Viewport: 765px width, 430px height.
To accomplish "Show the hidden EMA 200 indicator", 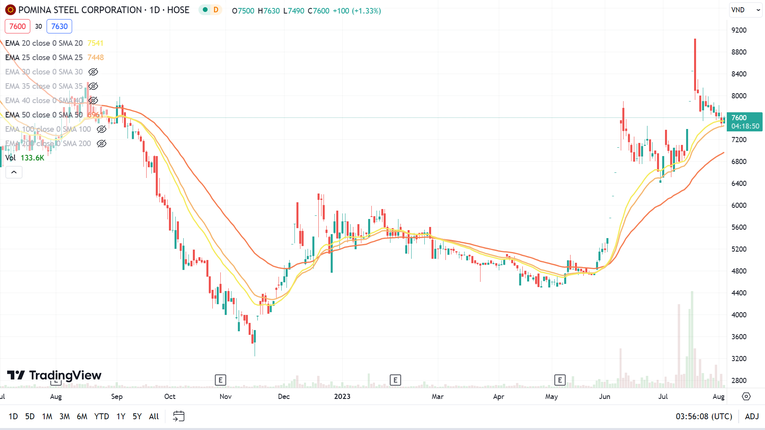I will pyautogui.click(x=101, y=143).
